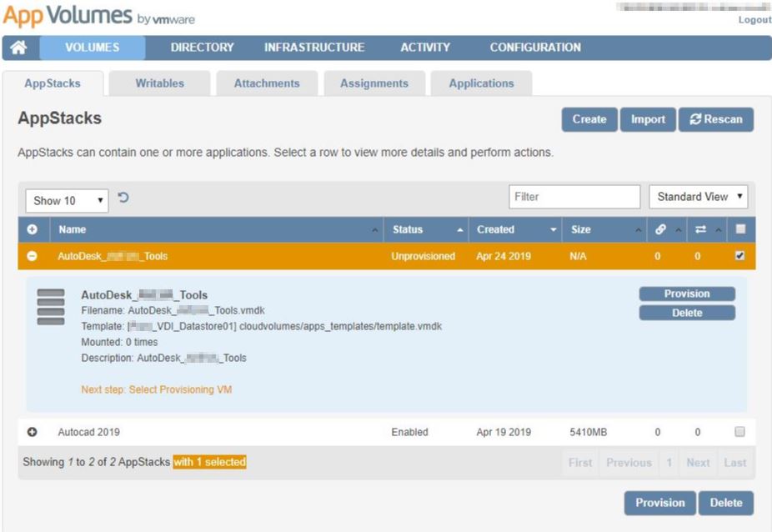
Task: Click the Rescan button
Action: point(716,119)
